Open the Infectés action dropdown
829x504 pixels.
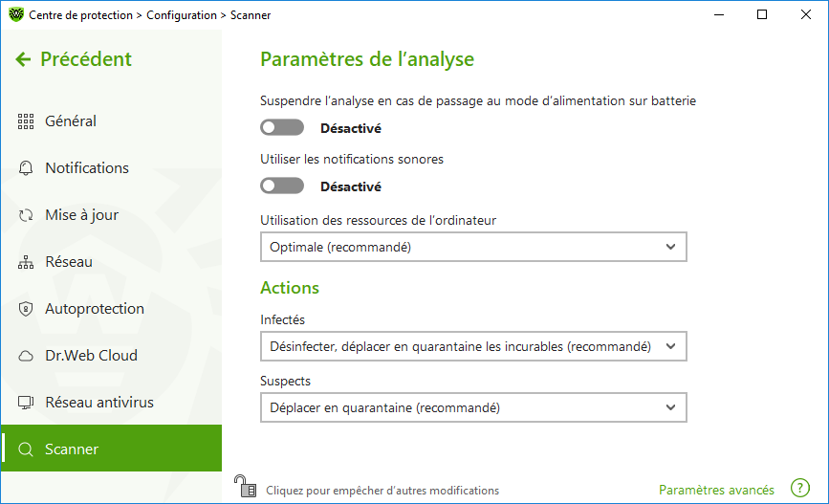(x=473, y=346)
